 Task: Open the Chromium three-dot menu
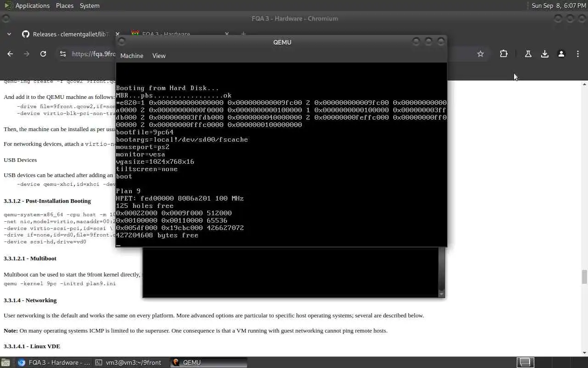point(578,54)
